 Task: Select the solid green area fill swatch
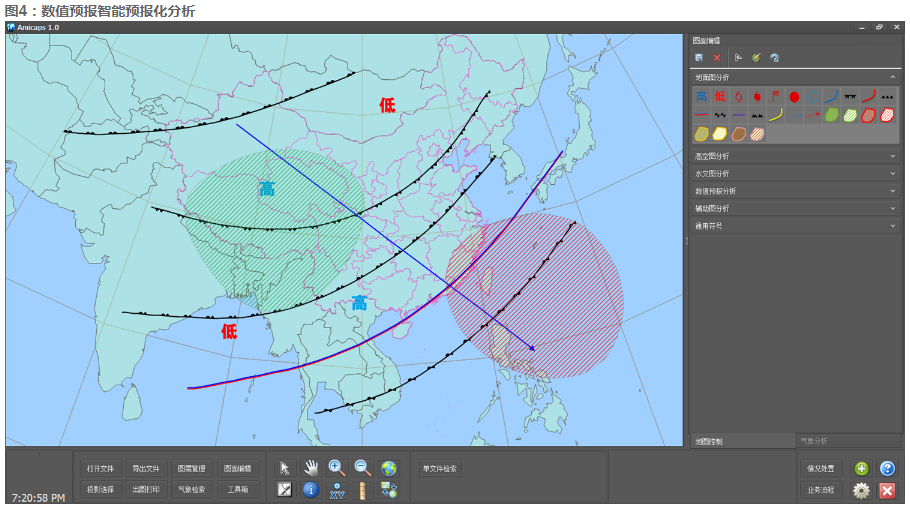tap(832, 115)
